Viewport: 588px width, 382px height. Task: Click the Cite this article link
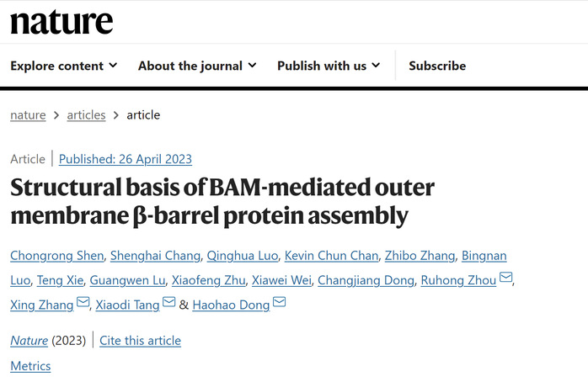click(140, 341)
